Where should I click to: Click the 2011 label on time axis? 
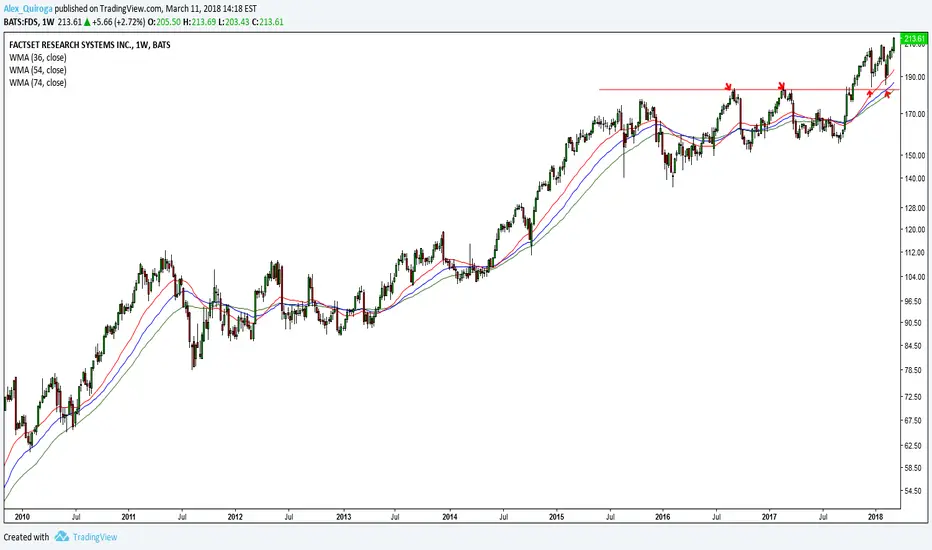[x=128, y=517]
